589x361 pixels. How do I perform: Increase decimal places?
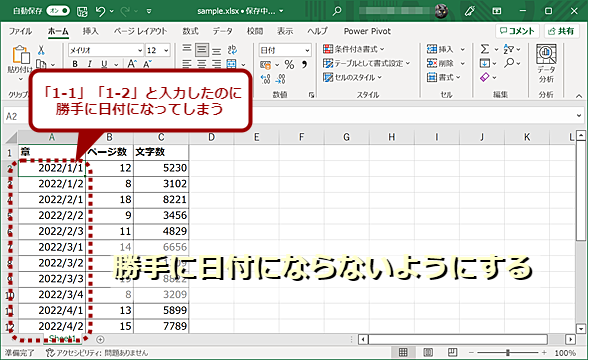coord(266,79)
